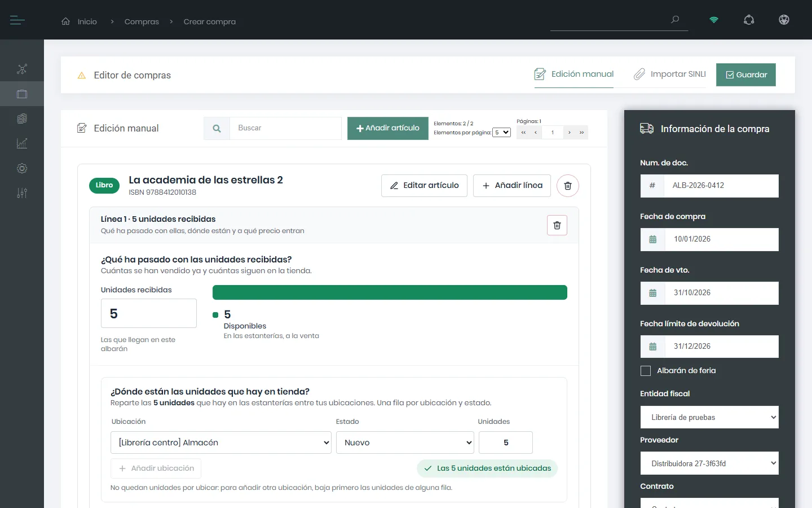Open the Proveedor dropdown
812x508 pixels.
pos(709,463)
